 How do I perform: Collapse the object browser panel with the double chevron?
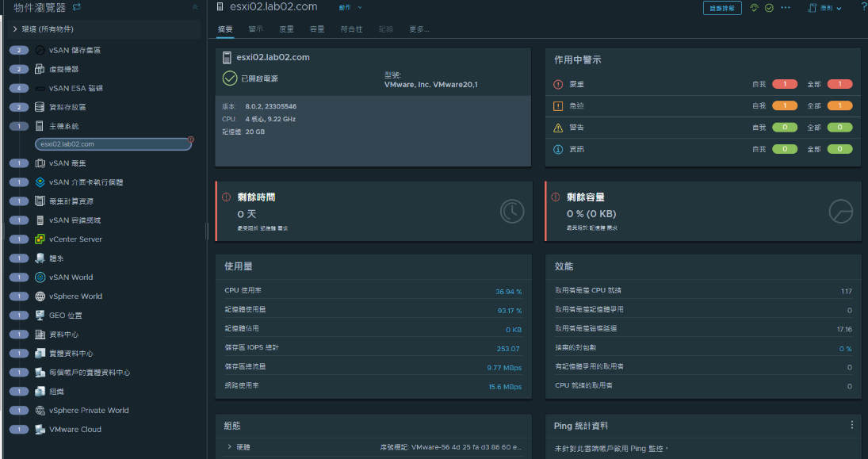(x=195, y=7)
